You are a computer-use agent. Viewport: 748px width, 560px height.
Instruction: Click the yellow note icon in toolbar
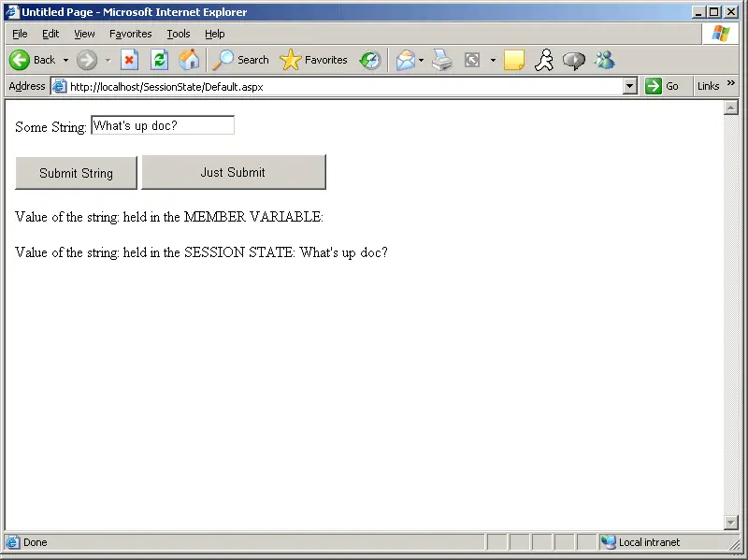[x=513, y=60]
